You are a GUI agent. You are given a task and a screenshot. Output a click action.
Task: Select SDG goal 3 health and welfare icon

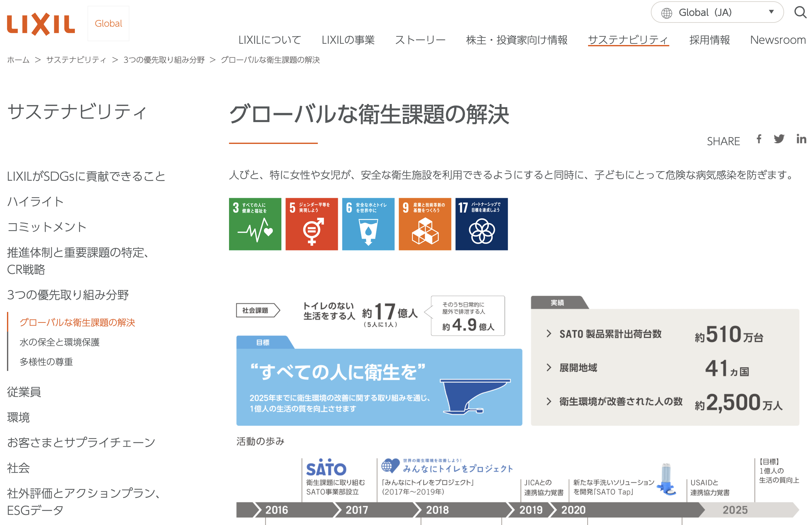click(x=255, y=224)
